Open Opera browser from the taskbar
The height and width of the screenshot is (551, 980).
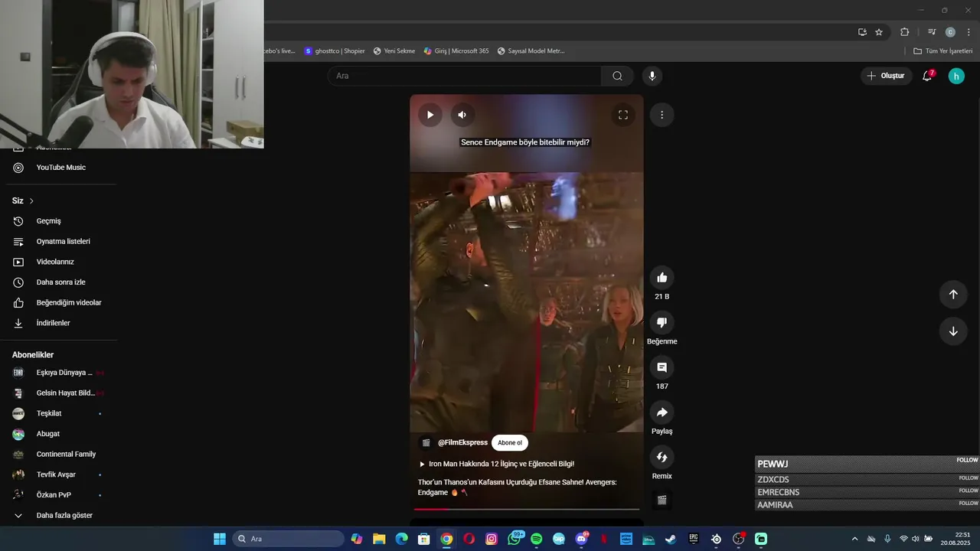pos(469,539)
